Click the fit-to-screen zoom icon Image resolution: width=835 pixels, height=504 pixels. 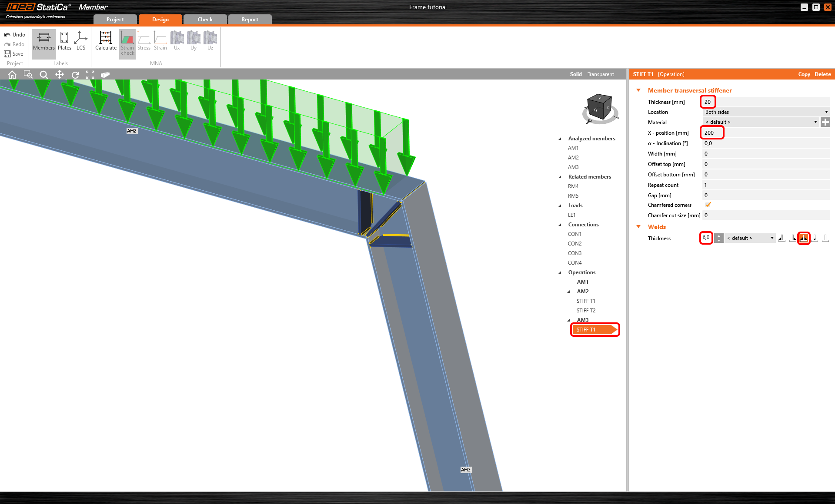(90, 75)
